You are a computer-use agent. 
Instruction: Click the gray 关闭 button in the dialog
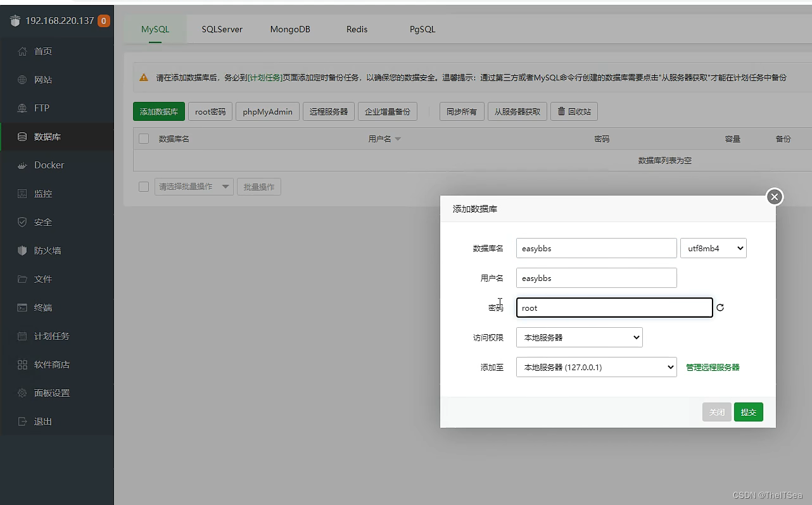click(x=717, y=412)
